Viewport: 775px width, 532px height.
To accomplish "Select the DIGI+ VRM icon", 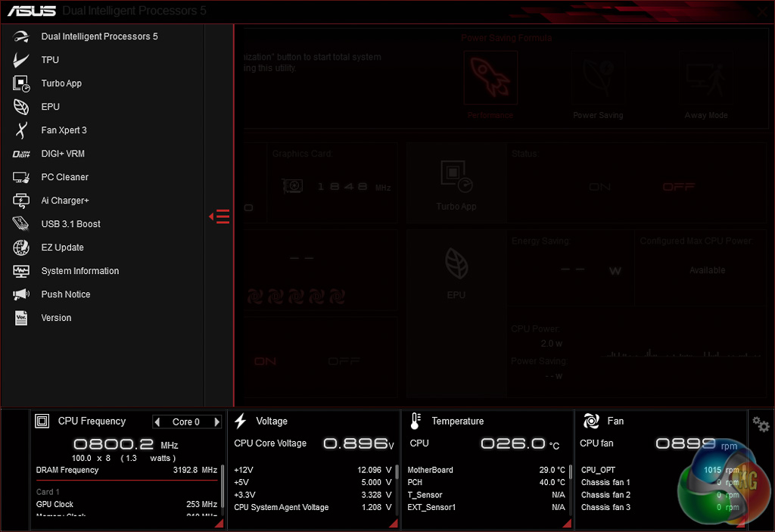I will click(20, 154).
